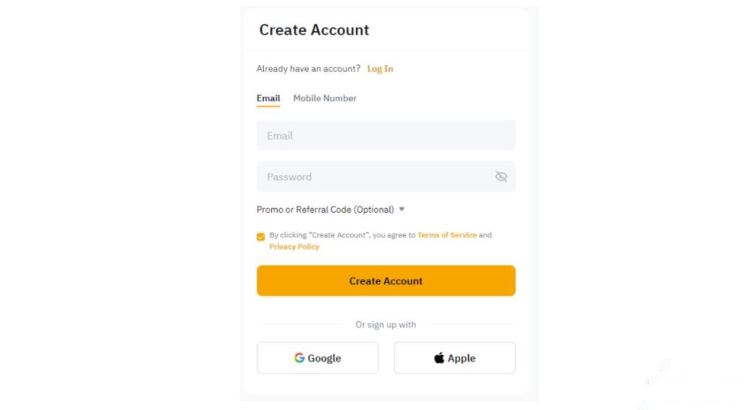Image resolution: width=750 pixels, height=410 pixels.
Task: Click the "By clicking Create Account" agreement text
Action: point(342,235)
